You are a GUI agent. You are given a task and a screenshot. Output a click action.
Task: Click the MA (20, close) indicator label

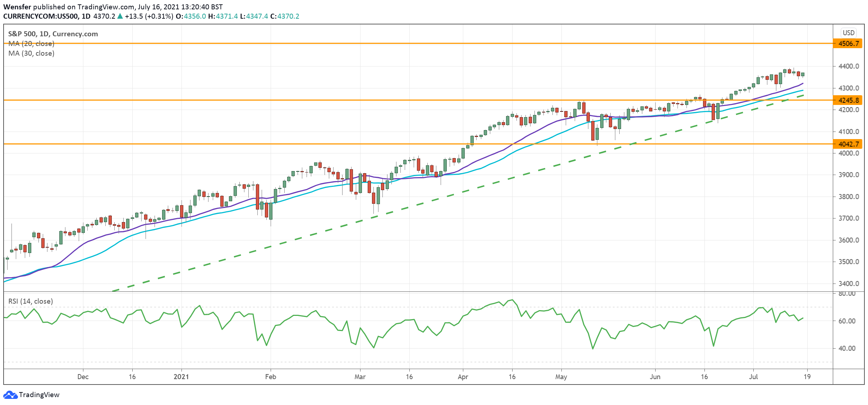[x=31, y=43]
